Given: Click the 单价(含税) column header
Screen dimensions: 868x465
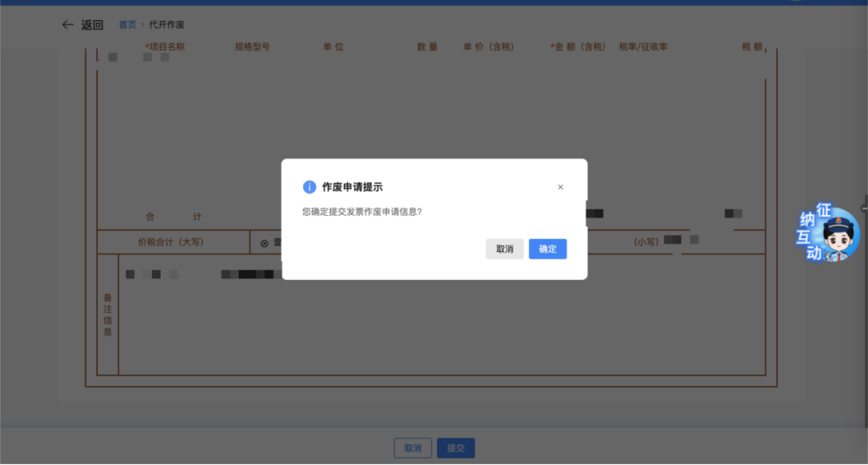Looking at the screenshot, I should (x=489, y=47).
